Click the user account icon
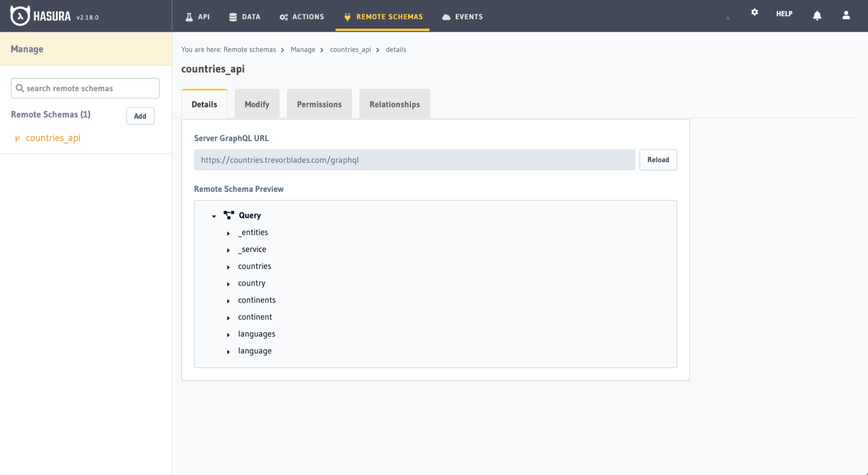Screen dimensions: 868x475 [846, 15]
